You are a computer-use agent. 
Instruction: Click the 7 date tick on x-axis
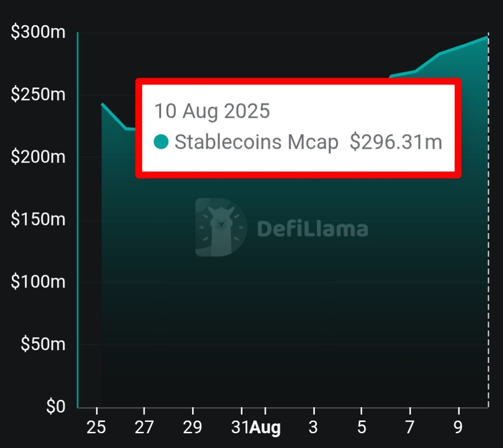pyautogui.click(x=410, y=427)
